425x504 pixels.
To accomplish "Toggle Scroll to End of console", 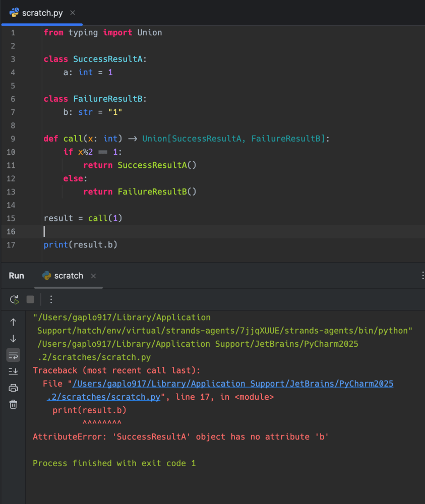I will [x=13, y=371].
